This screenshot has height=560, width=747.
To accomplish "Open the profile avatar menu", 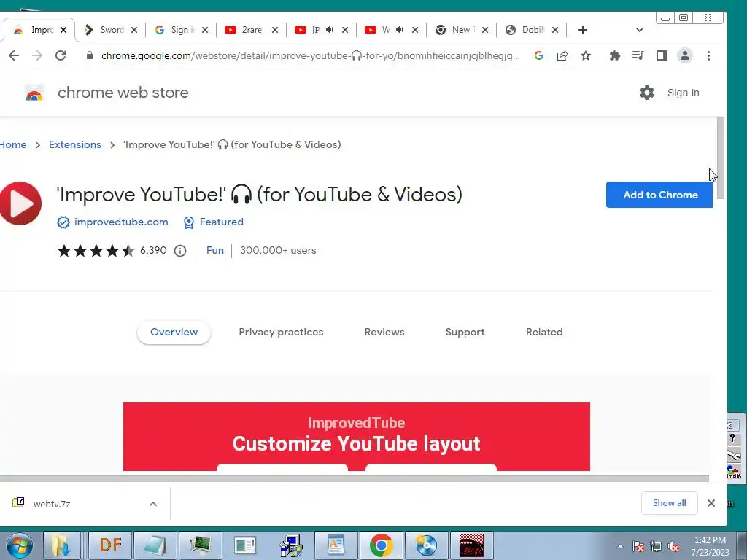I will 684,55.
